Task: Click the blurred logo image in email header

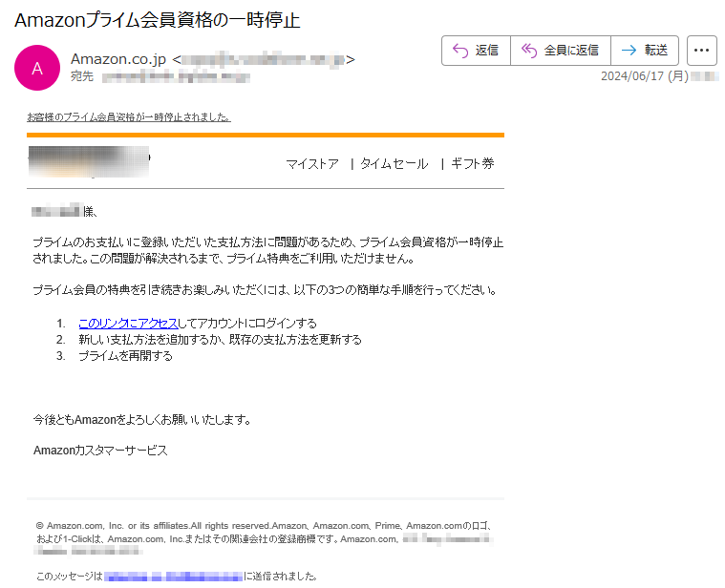Action: pos(89,161)
